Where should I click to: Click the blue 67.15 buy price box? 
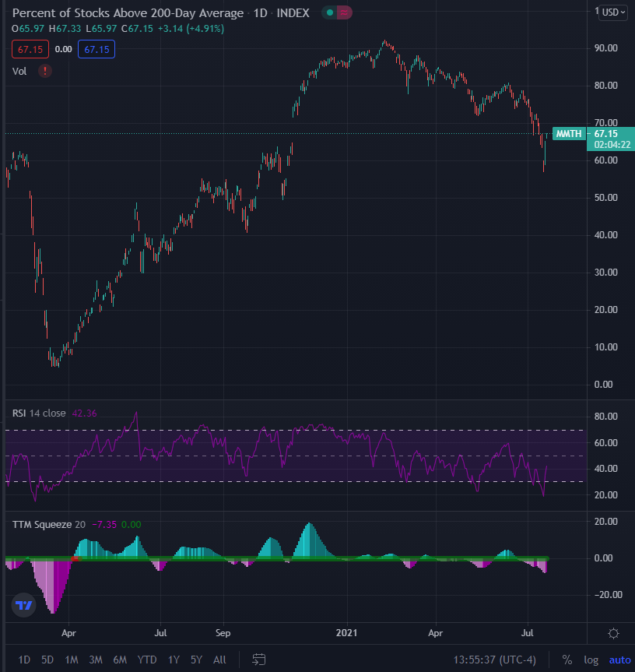(96, 49)
